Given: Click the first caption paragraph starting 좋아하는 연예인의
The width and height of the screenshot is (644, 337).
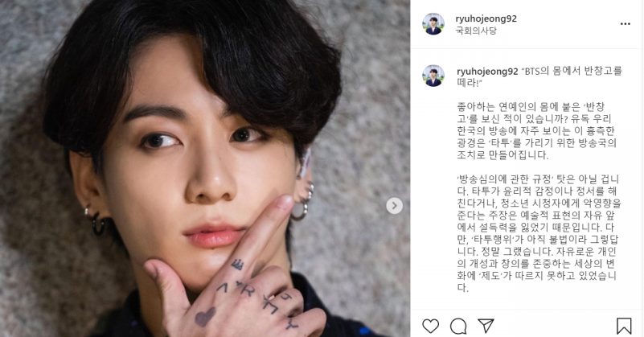Looking at the screenshot, I should [537, 131].
